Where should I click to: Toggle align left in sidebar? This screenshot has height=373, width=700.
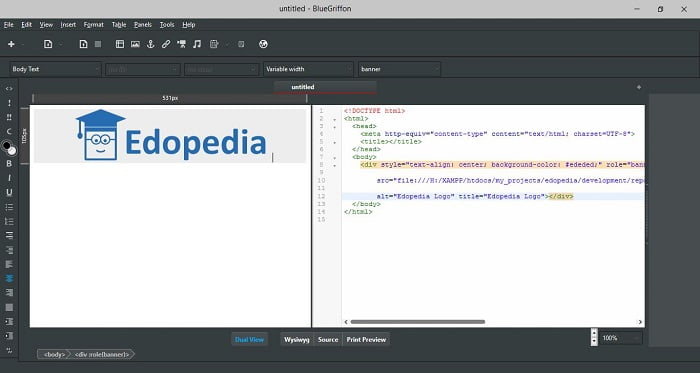pos(9,264)
